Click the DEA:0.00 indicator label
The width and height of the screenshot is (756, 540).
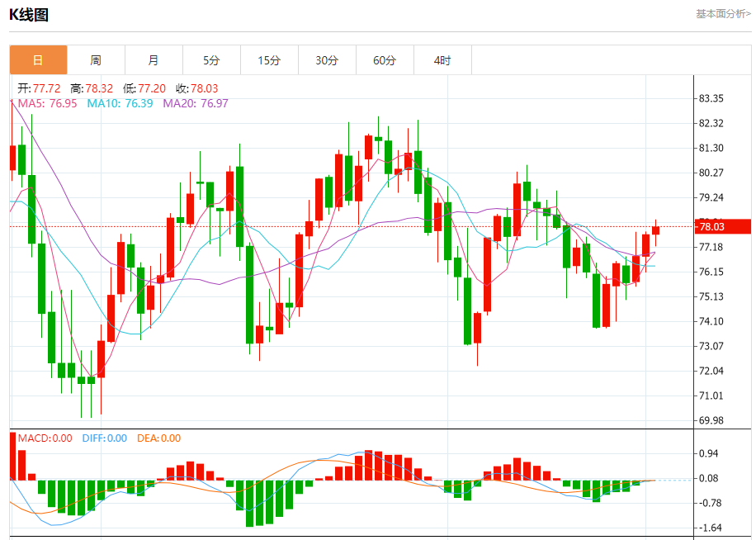click(x=159, y=438)
